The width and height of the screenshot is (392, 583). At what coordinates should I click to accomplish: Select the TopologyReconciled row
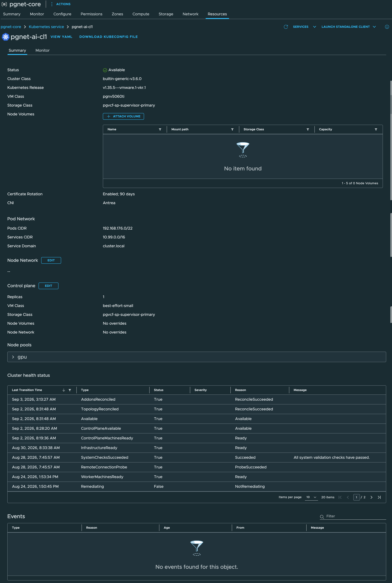(197, 409)
